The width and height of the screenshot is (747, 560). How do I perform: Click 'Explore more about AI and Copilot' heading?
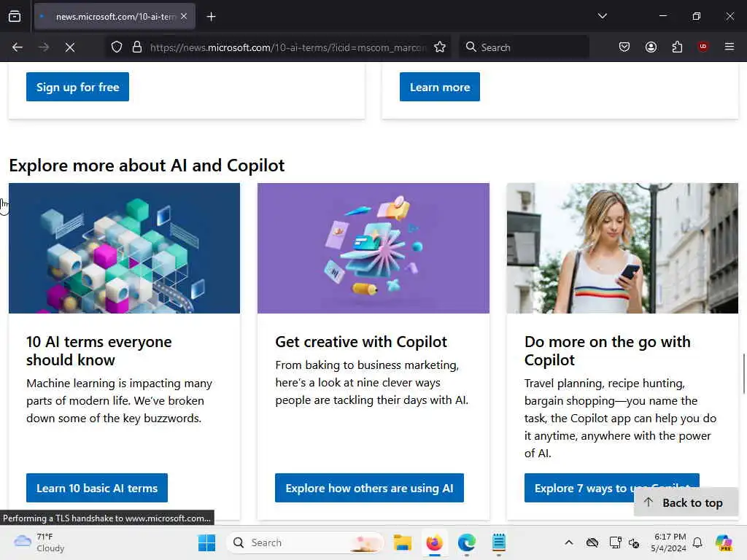(147, 166)
